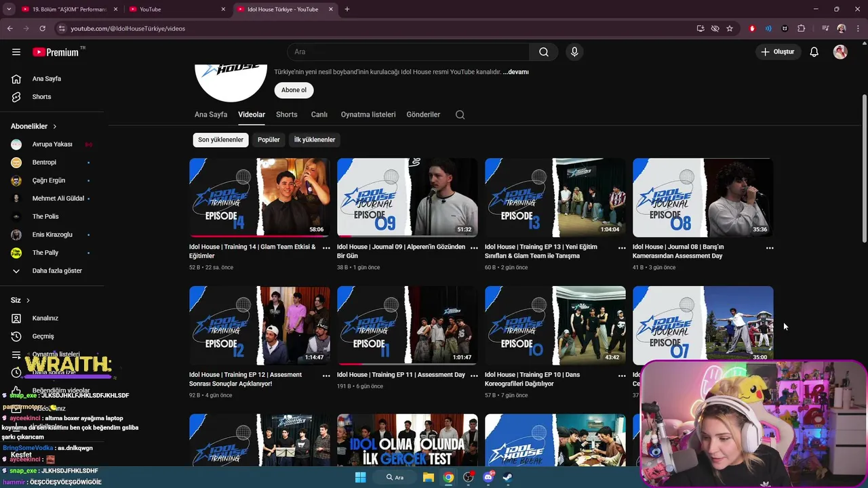Switch to Oynatma listeleri tab
This screenshot has width=868, height=488.
pyautogui.click(x=368, y=115)
